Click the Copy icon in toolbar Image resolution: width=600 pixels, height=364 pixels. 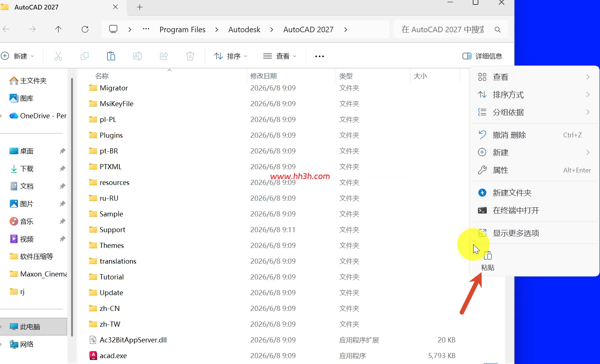(84, 56)
